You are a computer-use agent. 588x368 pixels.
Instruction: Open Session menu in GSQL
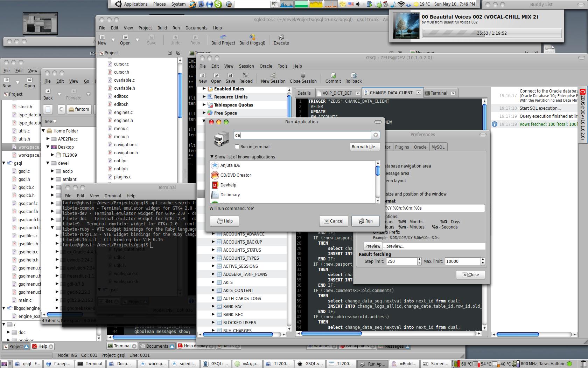246,66
